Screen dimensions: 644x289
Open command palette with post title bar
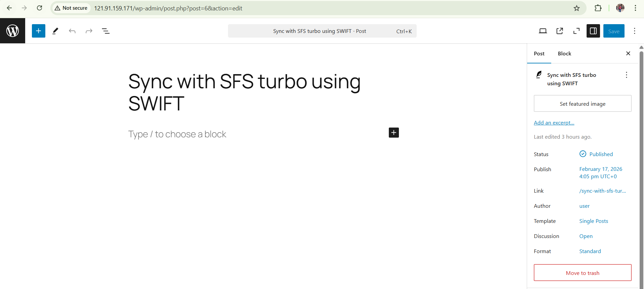point(322,31)
